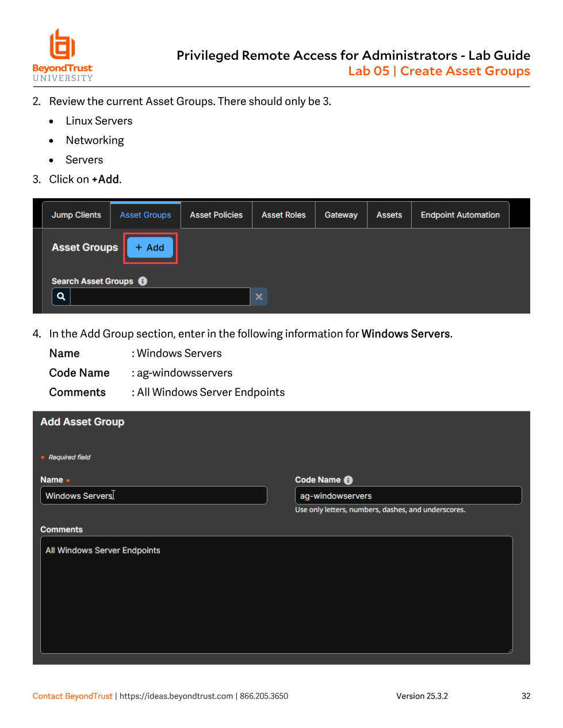Click the 'Required field' note
Viewport: 563px width, 728px height.
coord(70,457)
